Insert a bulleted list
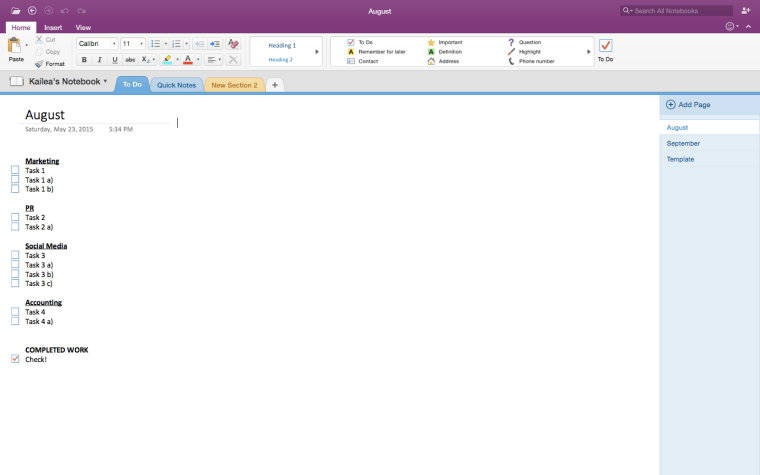The width and height of the screenshot is (760, 475). pos(155,44)
